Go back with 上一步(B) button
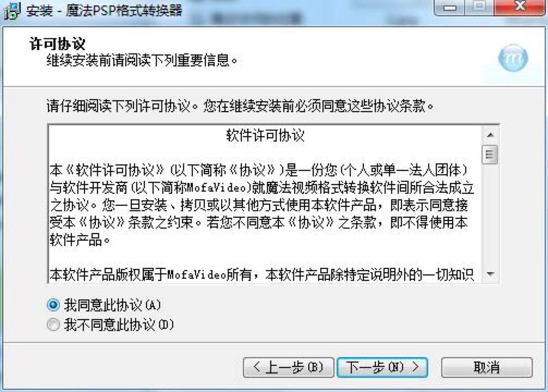This screenshot has width=548, height=392. pos(288,367)
